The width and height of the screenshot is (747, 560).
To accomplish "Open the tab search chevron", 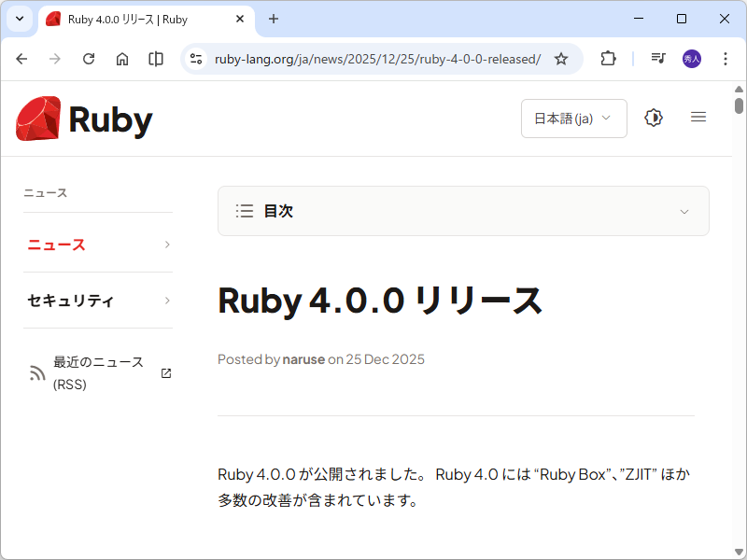I will pos(19,19).
